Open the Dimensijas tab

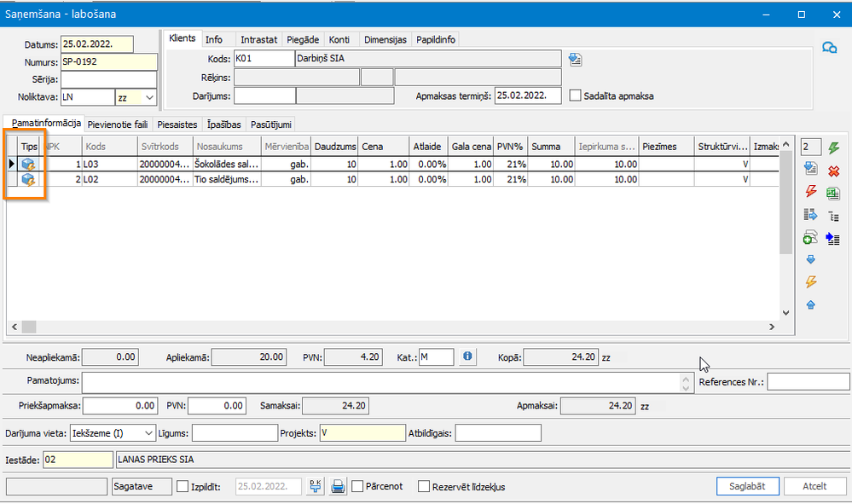(385, 39)
